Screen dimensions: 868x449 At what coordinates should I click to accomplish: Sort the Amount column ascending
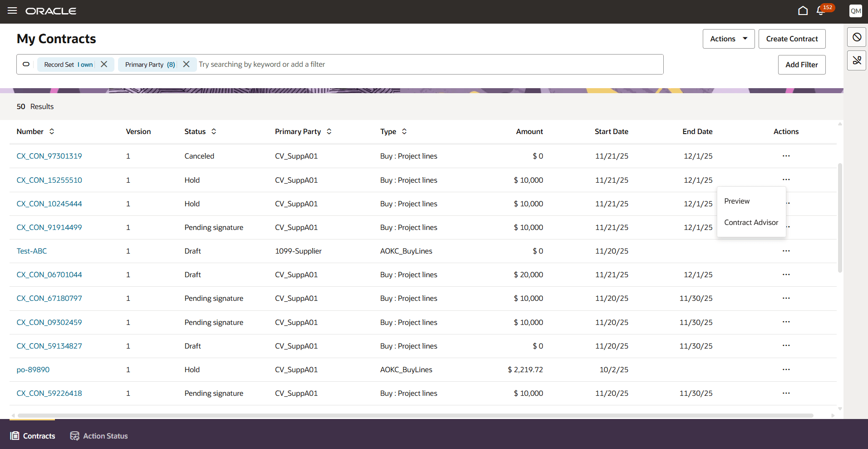tap(529, 131)
